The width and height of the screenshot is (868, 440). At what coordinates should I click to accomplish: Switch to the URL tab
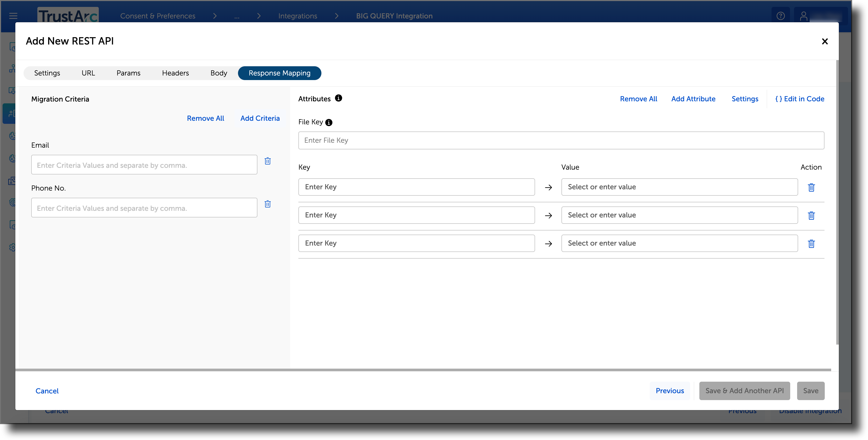[88, 73]
